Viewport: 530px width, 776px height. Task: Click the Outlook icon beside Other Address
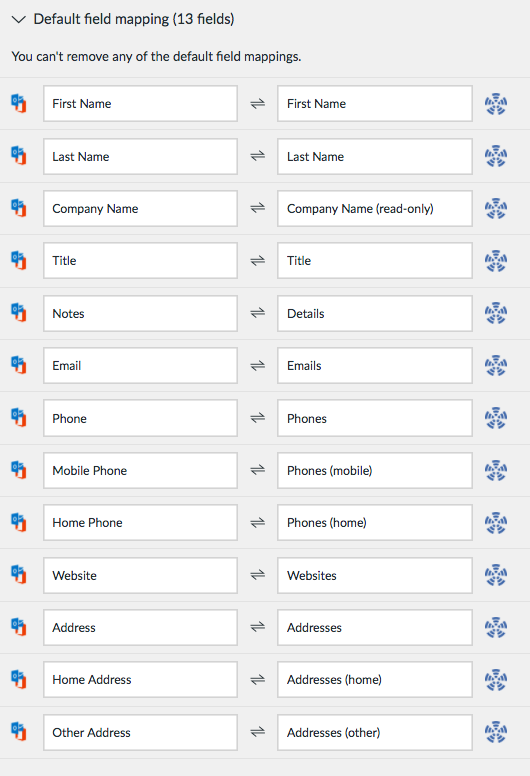19,731
